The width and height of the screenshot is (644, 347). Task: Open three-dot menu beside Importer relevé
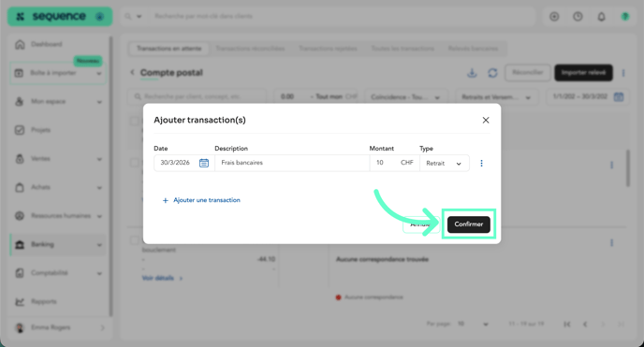click(623, 73)
